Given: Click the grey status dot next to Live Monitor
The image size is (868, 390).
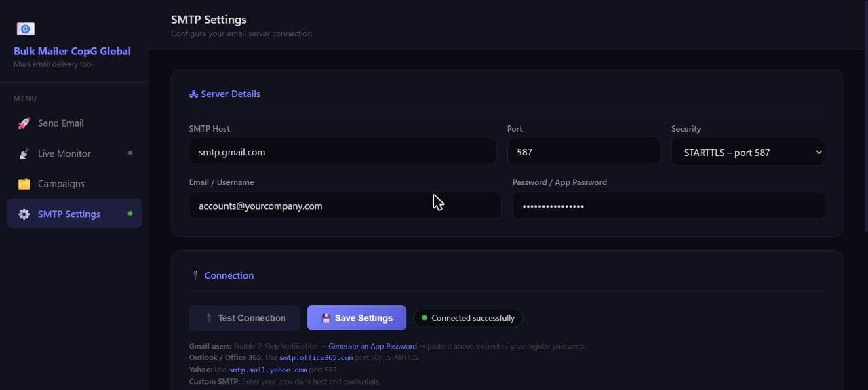Looking at the screenshot, I should tap(130, 153).
